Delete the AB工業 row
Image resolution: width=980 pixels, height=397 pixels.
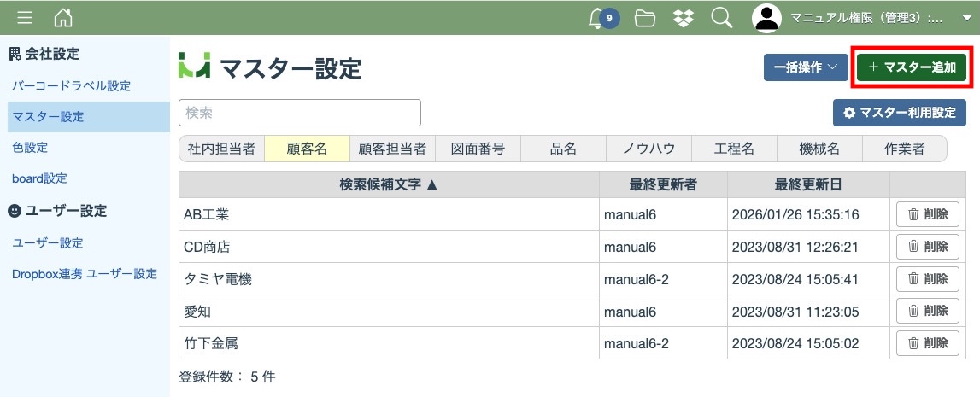click(x=927, y=214)
